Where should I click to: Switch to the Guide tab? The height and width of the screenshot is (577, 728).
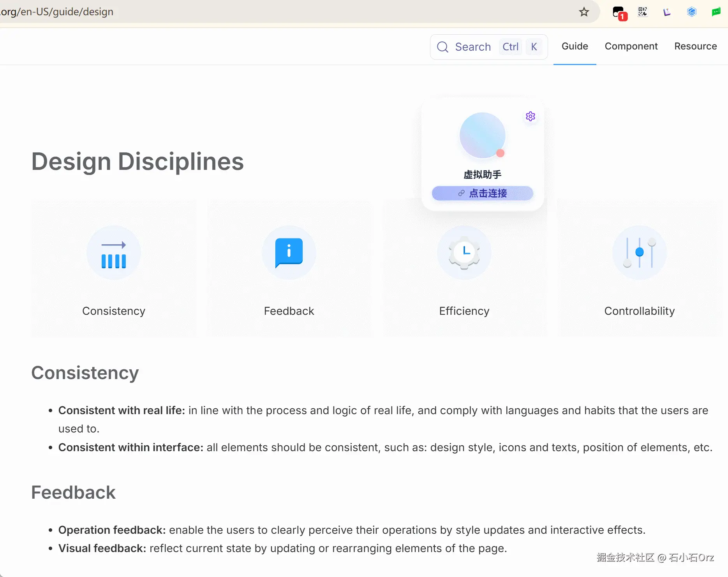tap(575, 46)
